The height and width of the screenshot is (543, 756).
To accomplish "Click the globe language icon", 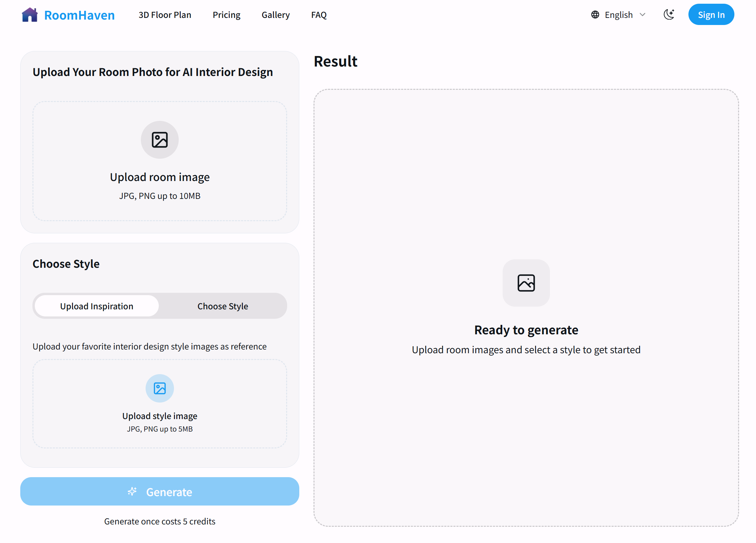I will pos(595,15).
